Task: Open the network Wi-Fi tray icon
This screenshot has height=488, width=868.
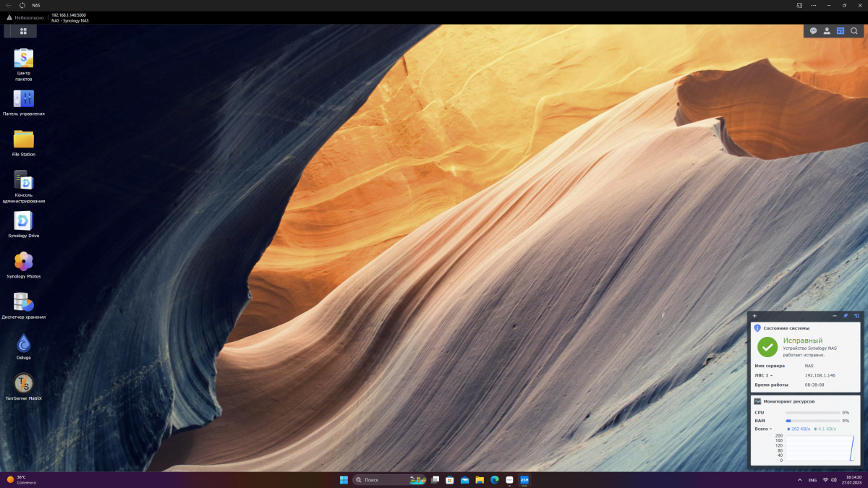Action: pyautogui.click(x=825, y=479)
